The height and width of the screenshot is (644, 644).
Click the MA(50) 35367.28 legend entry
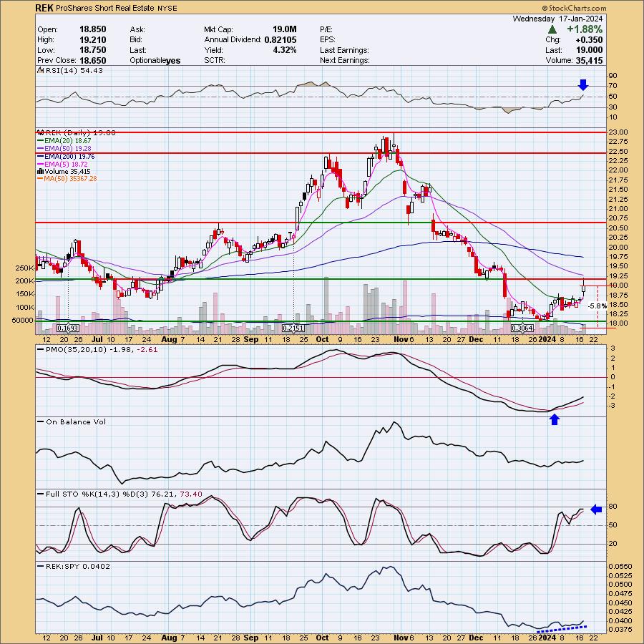tap(67, 179)
